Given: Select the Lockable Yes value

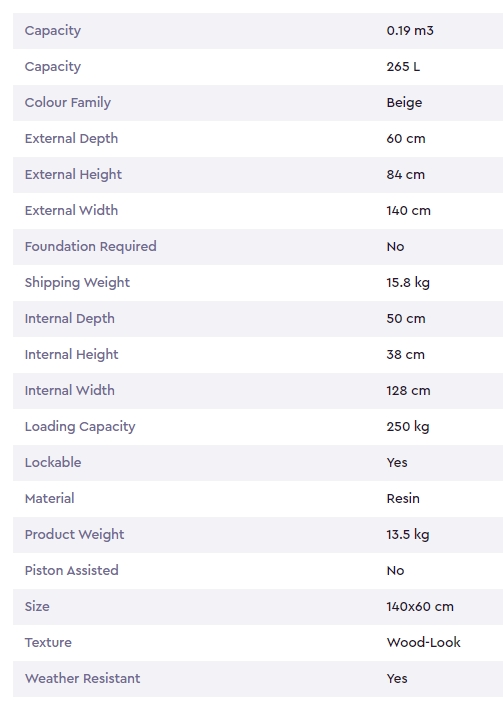Looking at the screenshot, I should click(397, 463).
